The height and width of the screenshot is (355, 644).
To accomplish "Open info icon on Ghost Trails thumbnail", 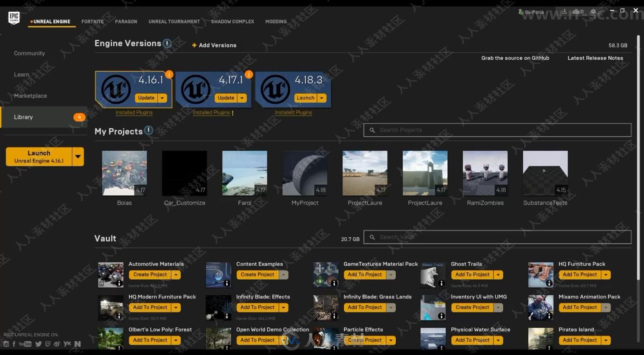I will [x=441, y=283].
